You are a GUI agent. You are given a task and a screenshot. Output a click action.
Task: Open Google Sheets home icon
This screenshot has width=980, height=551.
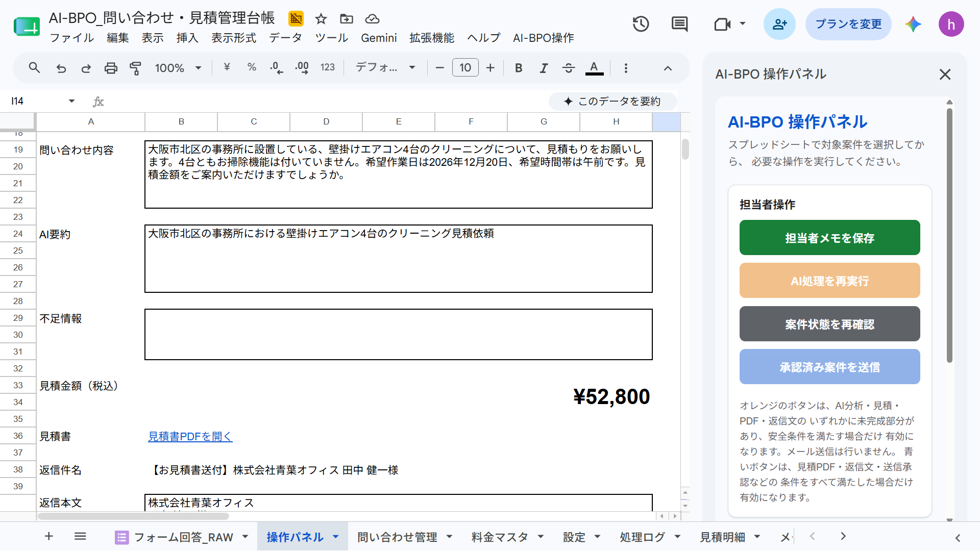[x=27, y=27]
